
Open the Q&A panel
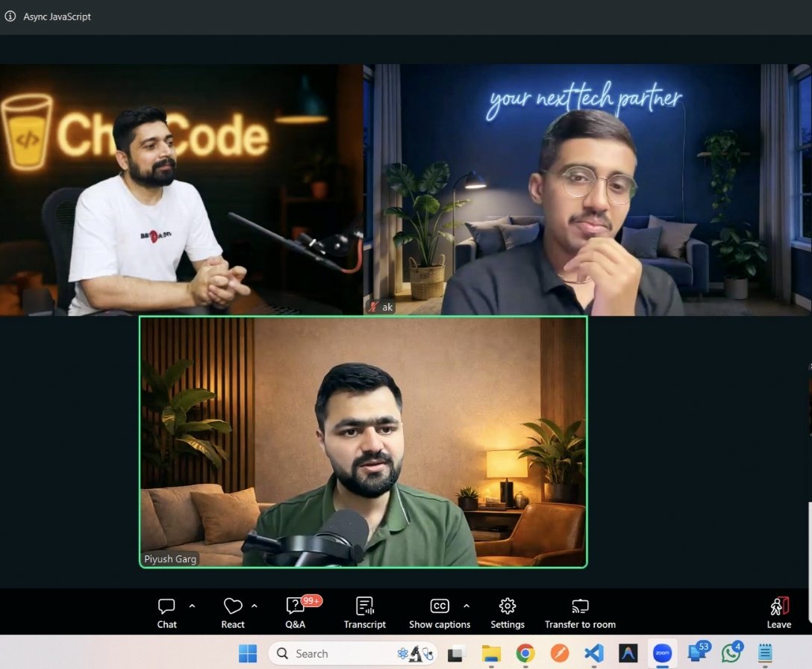(296, 613)
